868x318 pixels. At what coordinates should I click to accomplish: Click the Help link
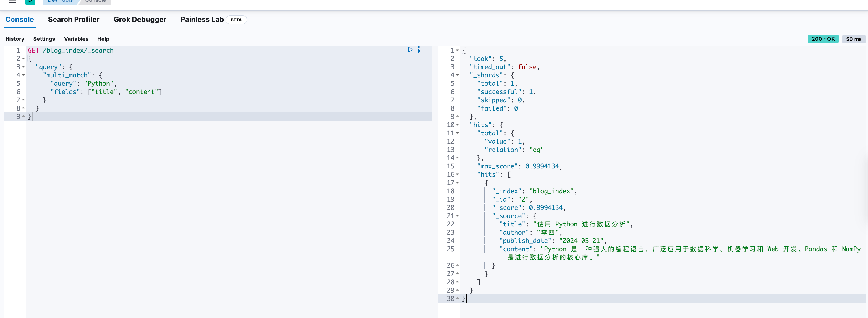(103, 39)
